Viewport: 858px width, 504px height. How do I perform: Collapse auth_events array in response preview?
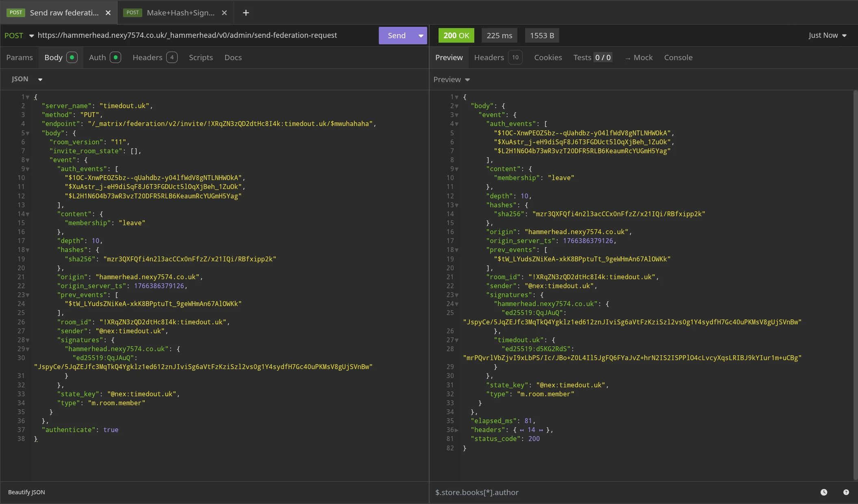coord(456,124)
